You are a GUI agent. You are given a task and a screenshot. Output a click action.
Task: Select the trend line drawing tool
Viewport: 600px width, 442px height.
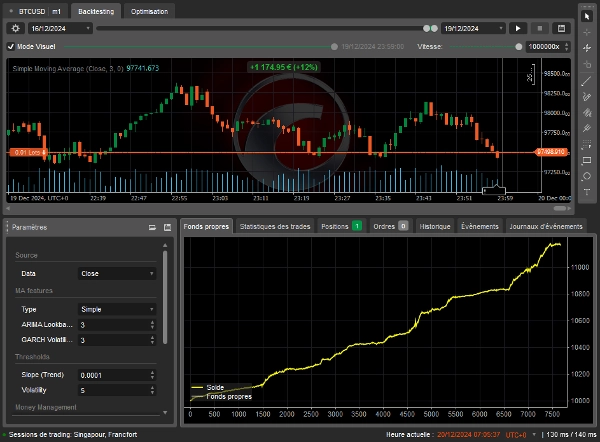(x=587, y=81)
